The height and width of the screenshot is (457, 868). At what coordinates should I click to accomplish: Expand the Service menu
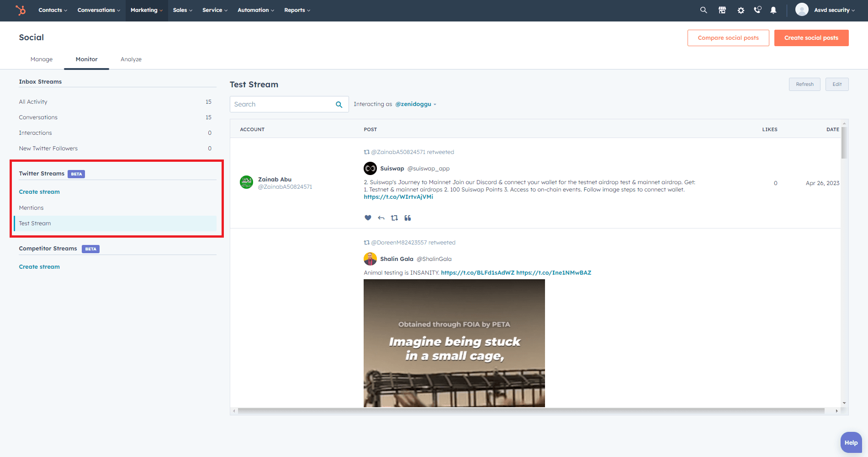[x=215, y=10]
